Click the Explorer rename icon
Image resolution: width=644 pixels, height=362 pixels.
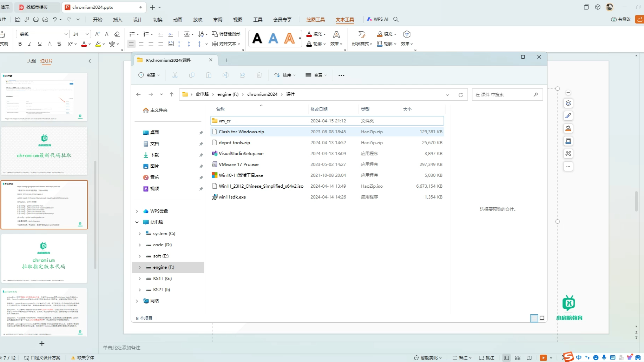pos(225,75)
